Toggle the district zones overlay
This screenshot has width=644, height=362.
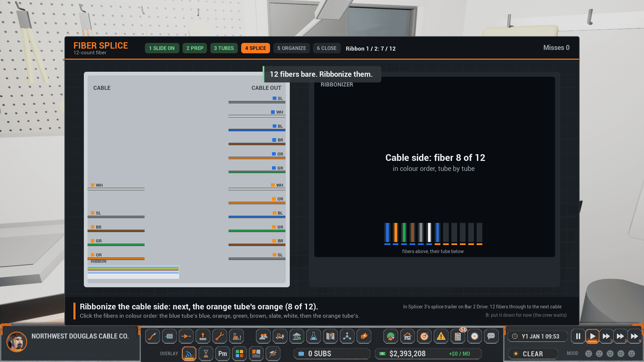[256, 354]
